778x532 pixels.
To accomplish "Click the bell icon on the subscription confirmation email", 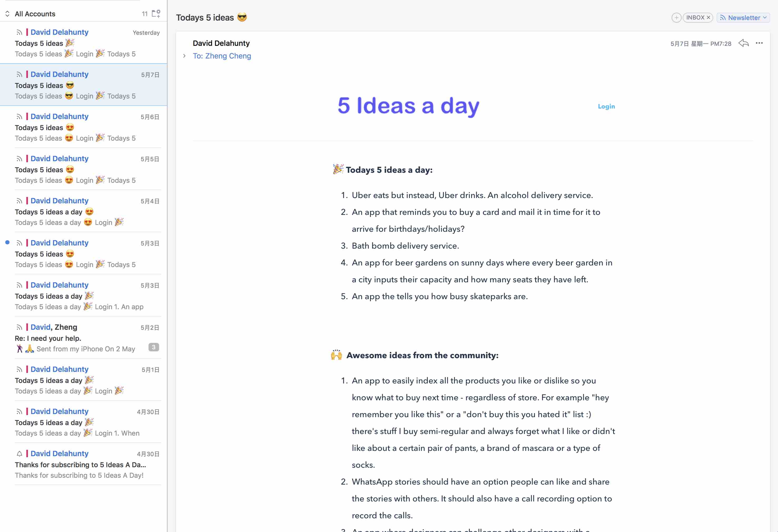I will (19, 454).
